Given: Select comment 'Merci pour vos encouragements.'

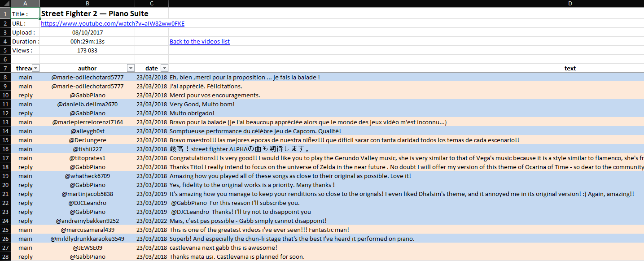Looking at the screenshot, I should pos(406,95).
